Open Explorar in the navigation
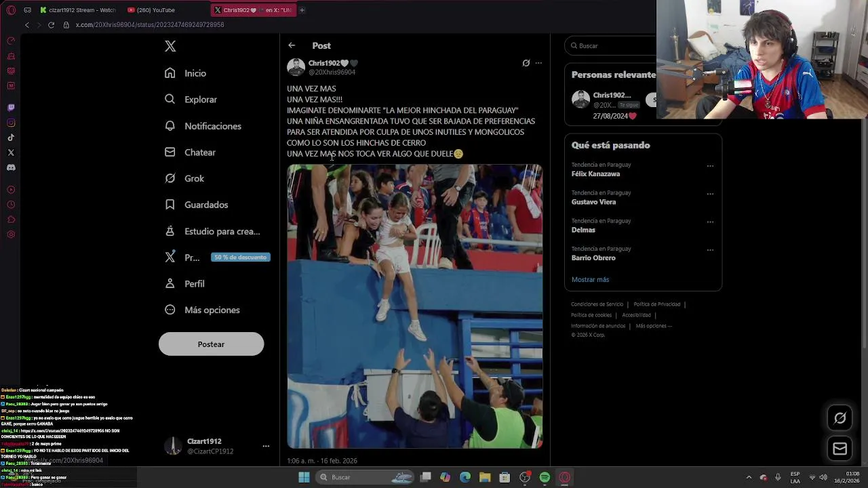The image size is (868, 488). point(191,99)
